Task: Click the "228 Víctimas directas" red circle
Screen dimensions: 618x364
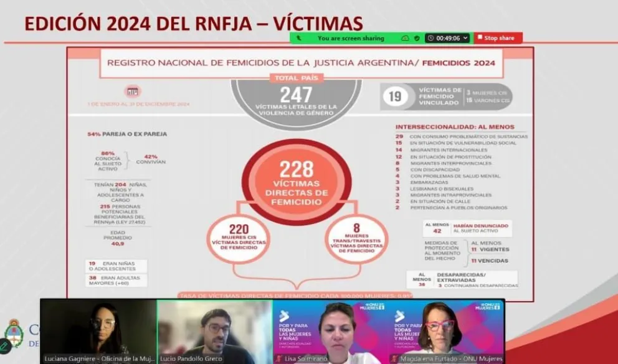Action: [x=295, y=181]
